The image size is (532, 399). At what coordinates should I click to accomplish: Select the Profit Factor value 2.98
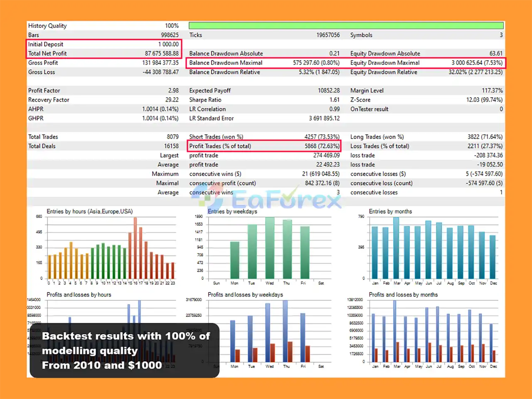point(173,91)
